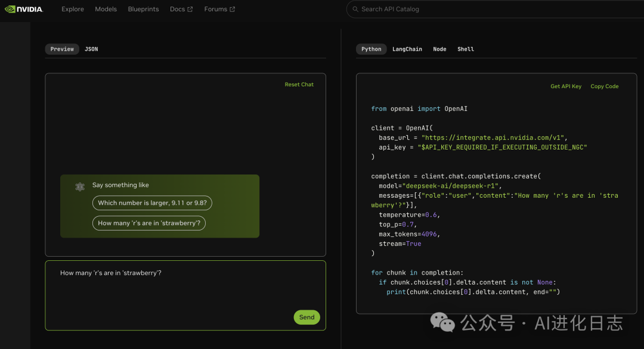Click the "deepseek-ai/deepseek-r1" model string
Image resolution: width=644 pixels, height=349 pixels.
(x=451, y=186)
